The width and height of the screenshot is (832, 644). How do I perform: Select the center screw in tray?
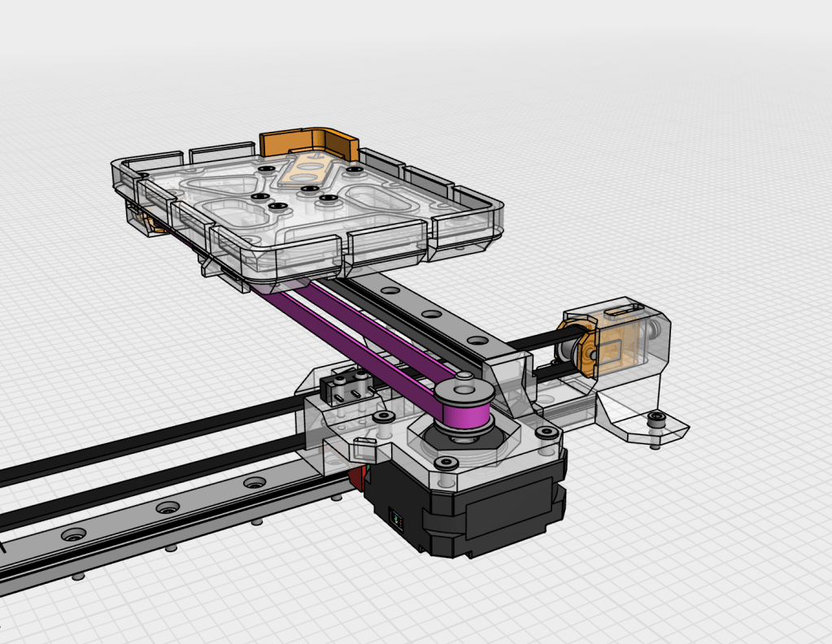coord(308,189)
